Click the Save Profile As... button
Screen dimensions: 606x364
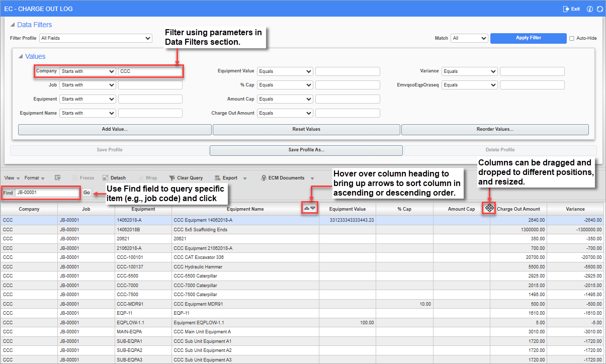(x=306, y=150)
